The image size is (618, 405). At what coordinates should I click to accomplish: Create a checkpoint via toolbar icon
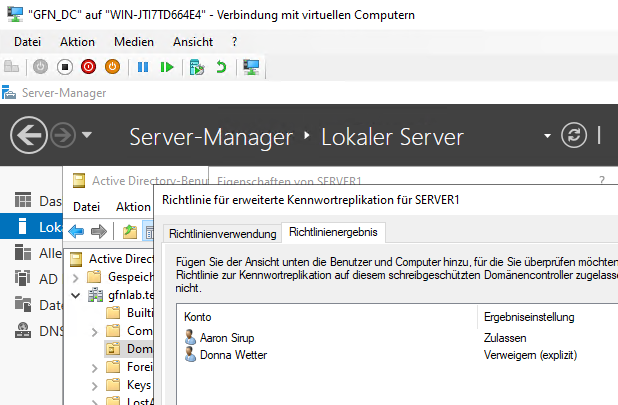197,67
